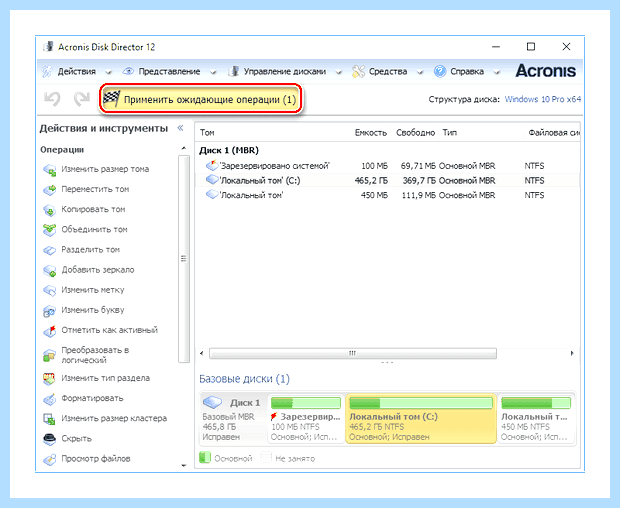Click the Change letter icon (Изменить букву)
Screen dimensions: 620x508
(49, 311)
